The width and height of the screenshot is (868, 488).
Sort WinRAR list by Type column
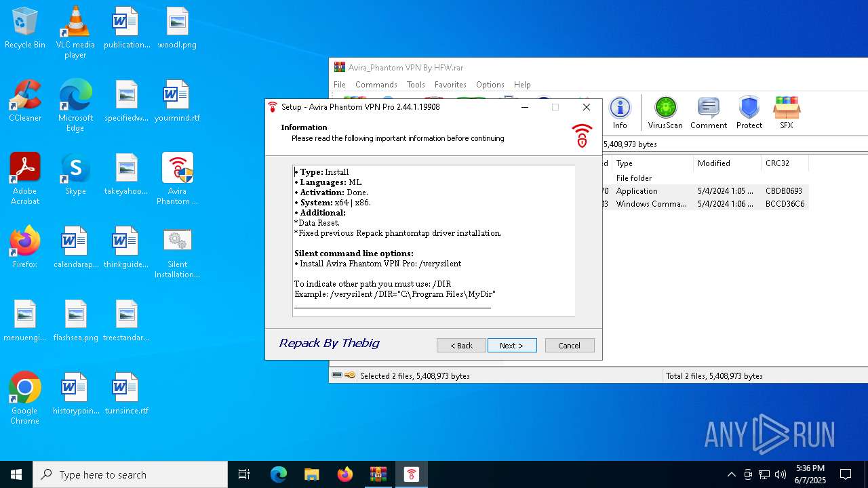click(652, 163)
